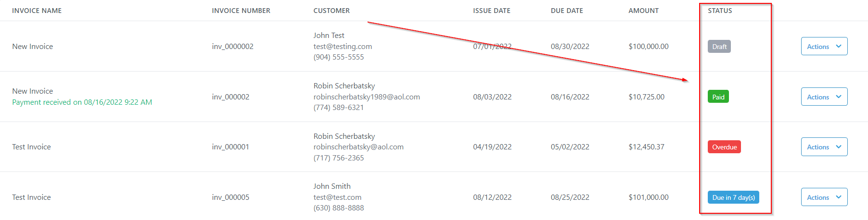Sort by the Invoice Name column header
The image size is (868, 220).
pyautogui.click(x=37, y=11)
